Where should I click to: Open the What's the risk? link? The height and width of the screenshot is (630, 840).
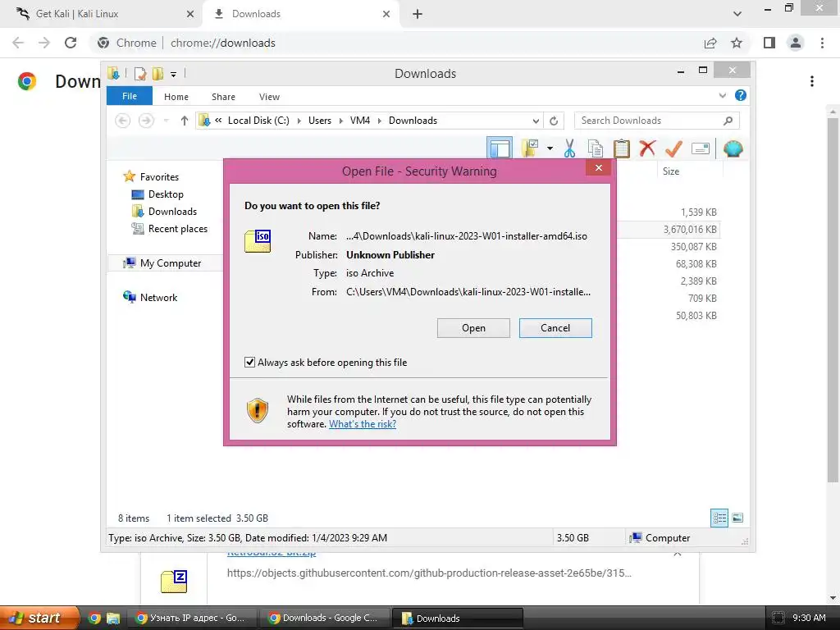click(363, 424)
